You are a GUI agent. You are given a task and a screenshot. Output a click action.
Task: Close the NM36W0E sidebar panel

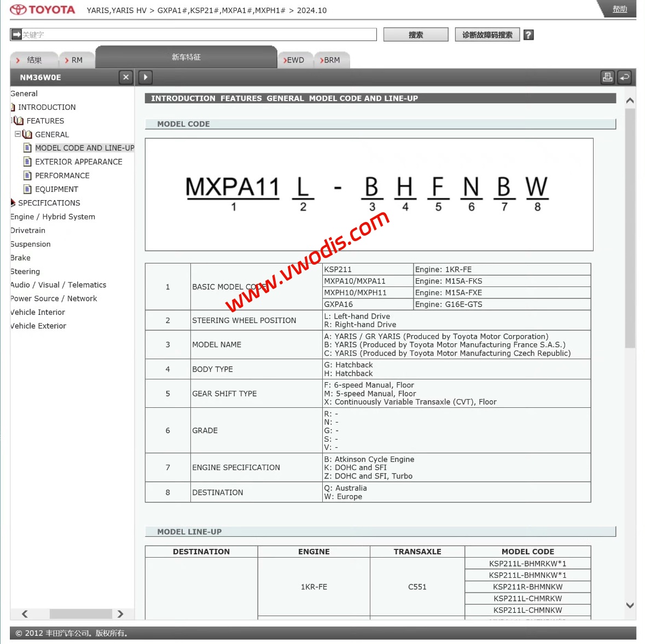(x=126, y=77)
